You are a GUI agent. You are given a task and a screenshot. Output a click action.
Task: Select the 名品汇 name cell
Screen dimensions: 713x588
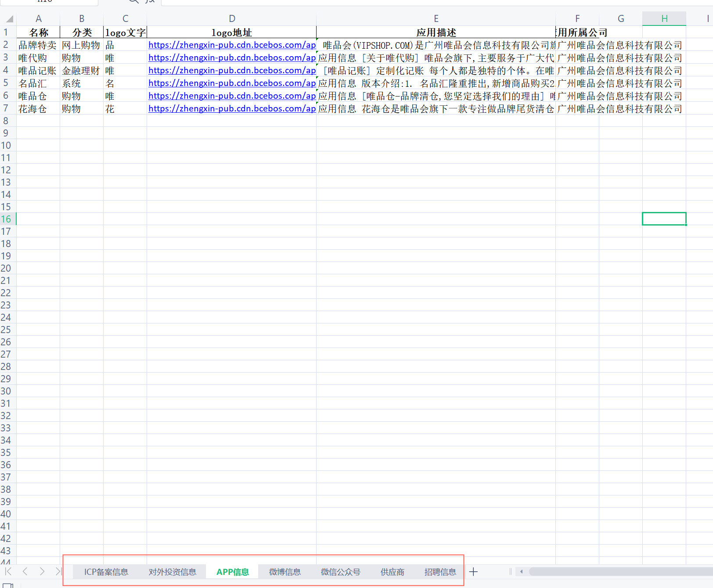[38, 83]
